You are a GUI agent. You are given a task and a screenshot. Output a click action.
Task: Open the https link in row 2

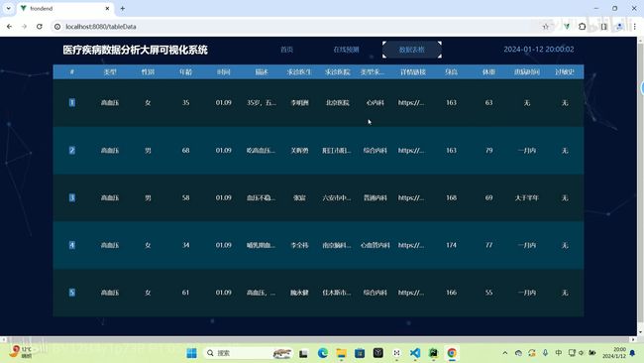coord(411,150)
